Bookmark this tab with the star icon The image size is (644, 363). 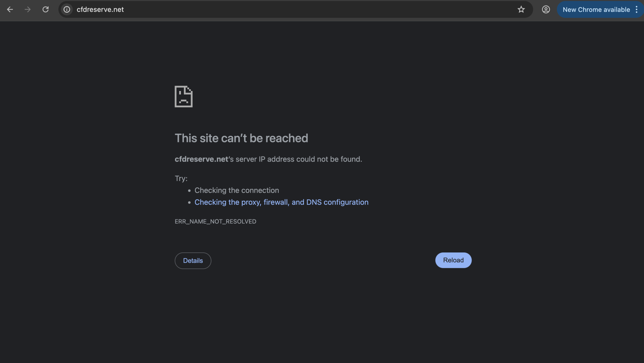(521, 10)
